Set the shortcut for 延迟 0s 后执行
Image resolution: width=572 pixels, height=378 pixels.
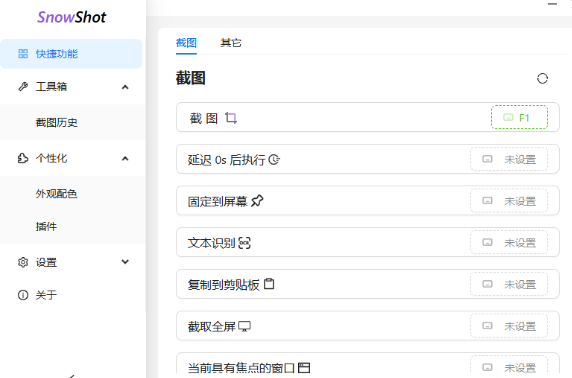509,159
